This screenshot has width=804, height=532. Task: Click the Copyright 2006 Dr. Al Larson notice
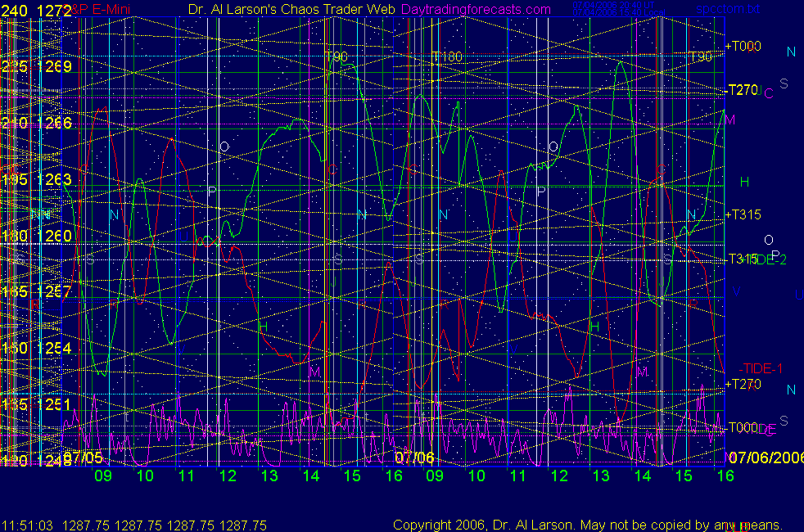[x=587, y=525]
